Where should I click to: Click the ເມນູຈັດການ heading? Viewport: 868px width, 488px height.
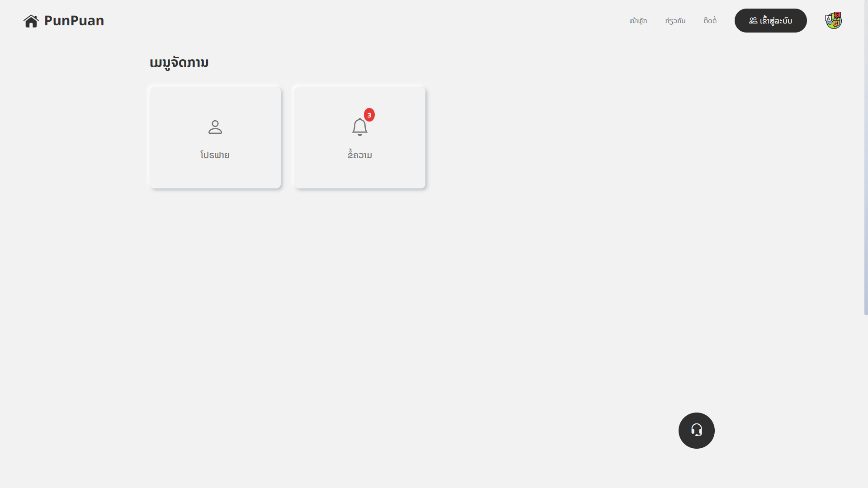click(x=179, y=62)
